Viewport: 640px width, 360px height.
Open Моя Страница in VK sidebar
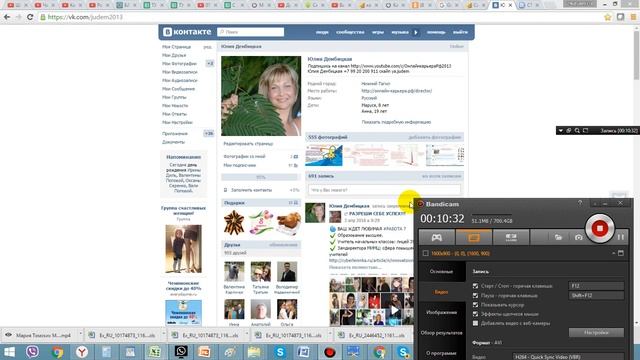(176, 47)
